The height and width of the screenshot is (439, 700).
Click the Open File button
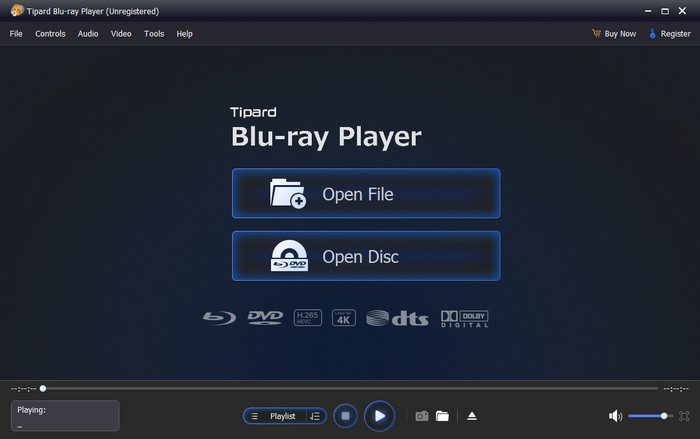[366, 194]
